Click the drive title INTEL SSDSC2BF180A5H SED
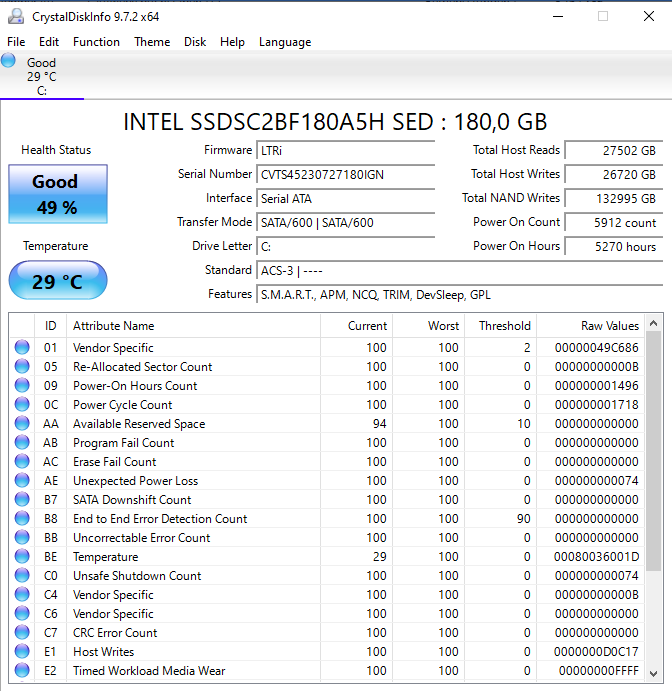 (335, 122)
